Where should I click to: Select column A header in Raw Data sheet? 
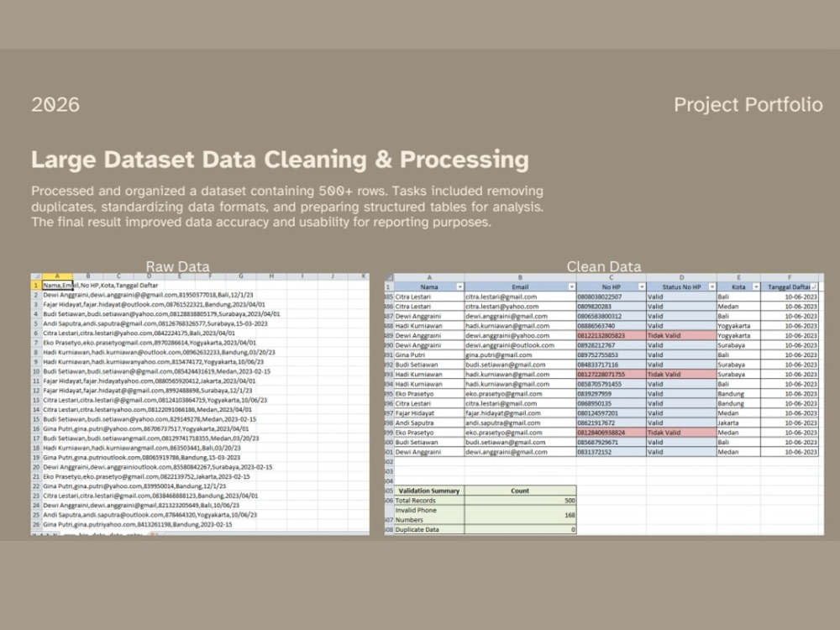click(x=57, y=276)
